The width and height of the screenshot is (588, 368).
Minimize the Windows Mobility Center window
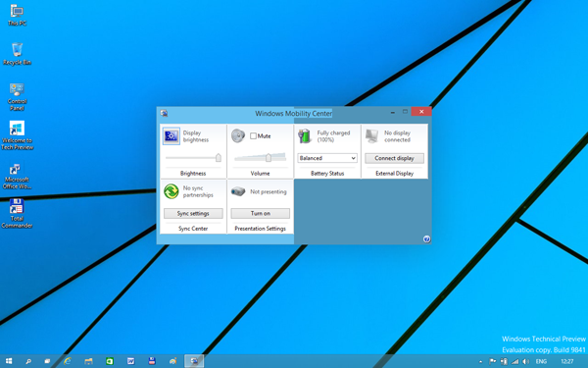pos(393,112)
